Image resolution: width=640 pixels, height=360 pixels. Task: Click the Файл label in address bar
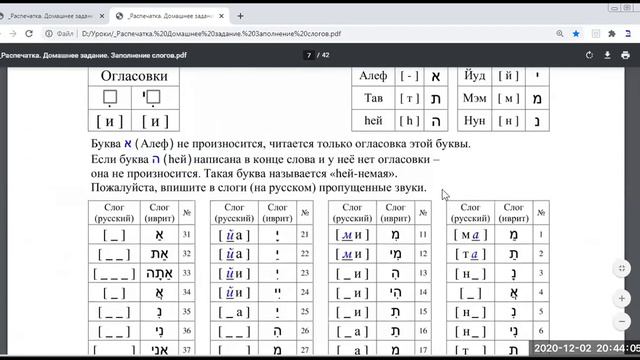coord(65,33)
